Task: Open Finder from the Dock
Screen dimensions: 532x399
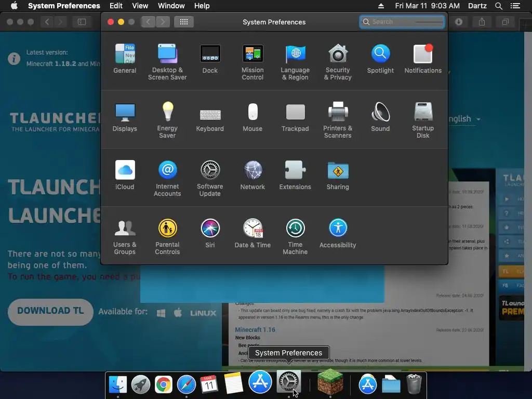Action: pos(118,384)
